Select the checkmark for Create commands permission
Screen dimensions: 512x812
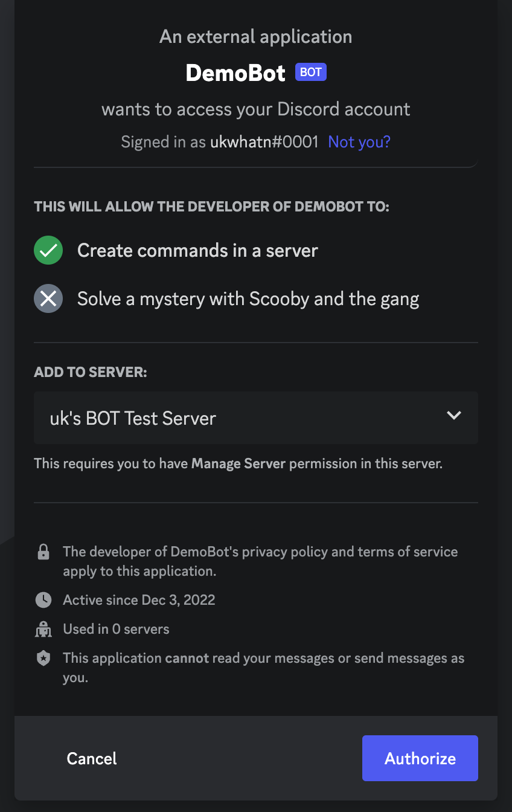point(48,250)
